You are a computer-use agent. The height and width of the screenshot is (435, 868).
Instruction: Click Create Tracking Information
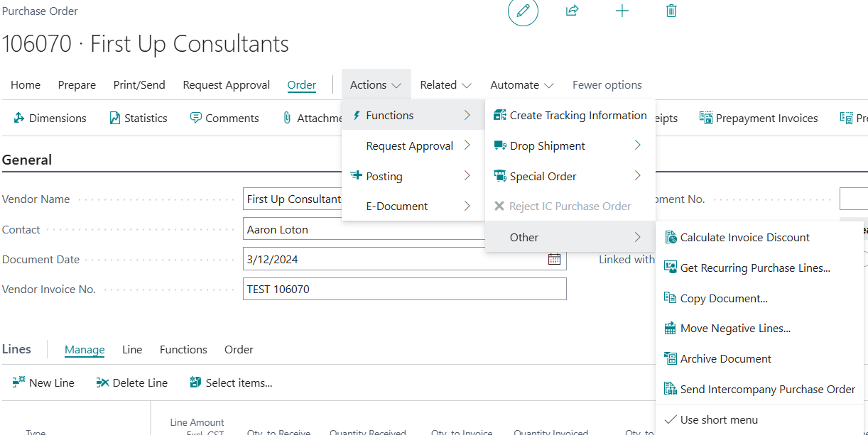(570, 115)
